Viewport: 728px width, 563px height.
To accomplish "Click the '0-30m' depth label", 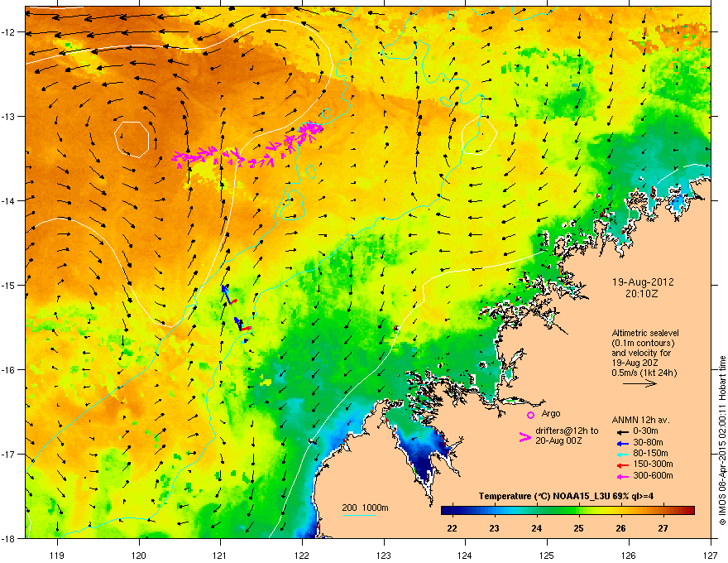I will coord(646,431).
